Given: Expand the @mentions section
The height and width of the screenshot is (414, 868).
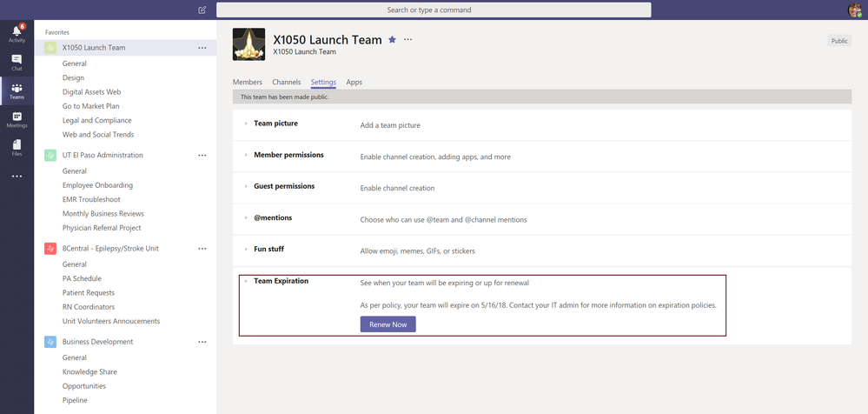Looking at the screenshot, I should 246,217.
